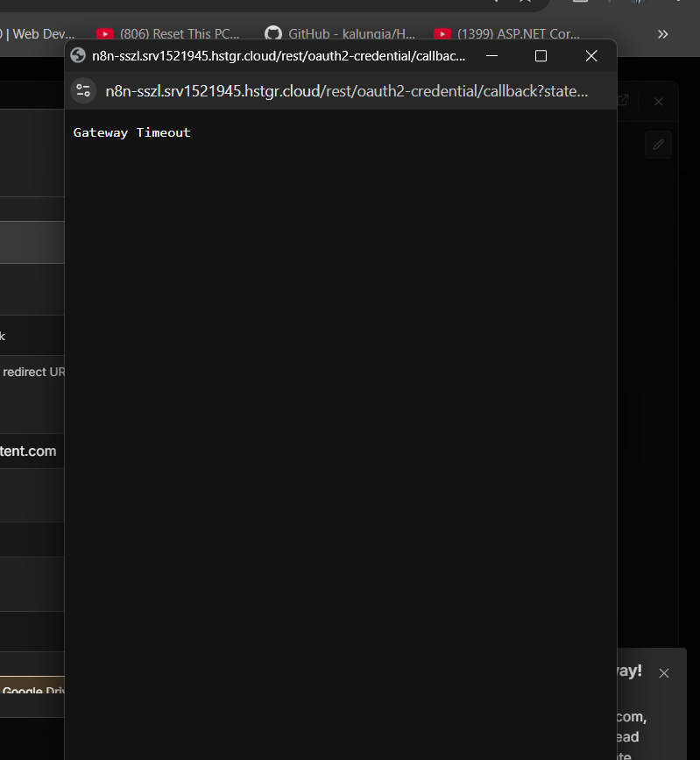Open the GitHub kalungia bookmark
Screen dimensions: 700x760
click(340, 34)
